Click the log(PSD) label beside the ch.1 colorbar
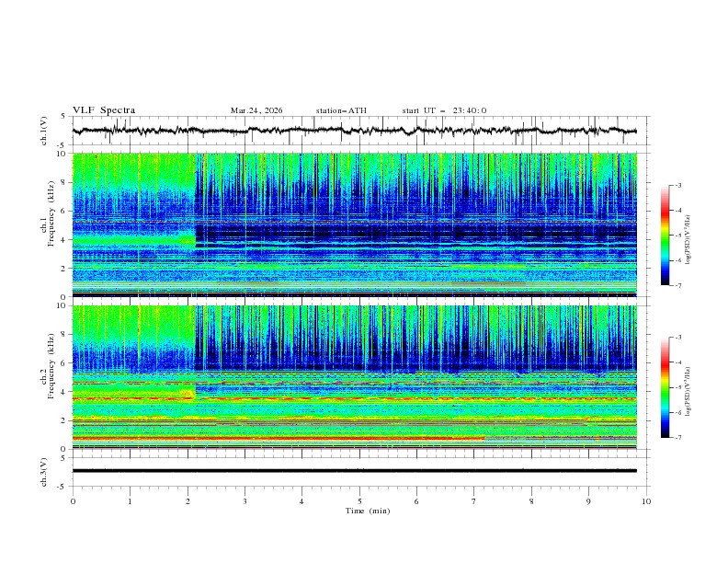The image size is (728, 563). coord(689,240)
